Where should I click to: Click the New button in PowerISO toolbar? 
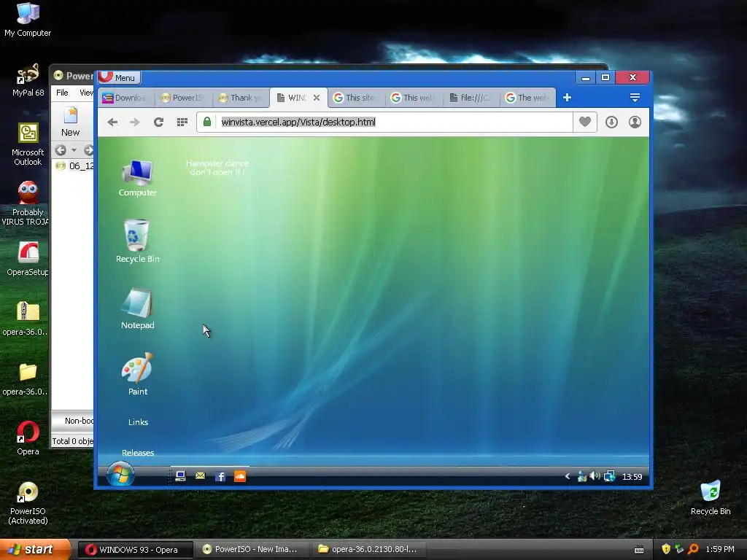pos(71,122)
